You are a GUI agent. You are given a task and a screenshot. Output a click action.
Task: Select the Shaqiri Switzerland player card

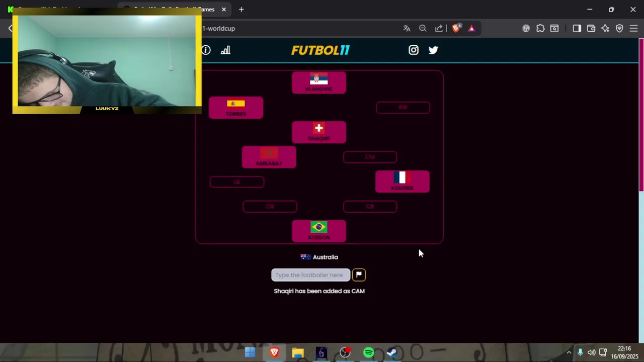tap(319, 132)
